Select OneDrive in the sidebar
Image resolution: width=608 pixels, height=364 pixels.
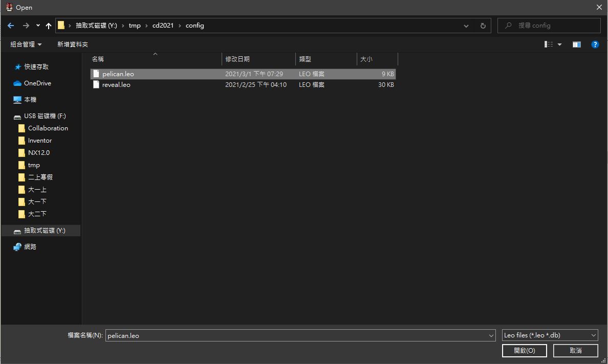(x=37, y=83)
